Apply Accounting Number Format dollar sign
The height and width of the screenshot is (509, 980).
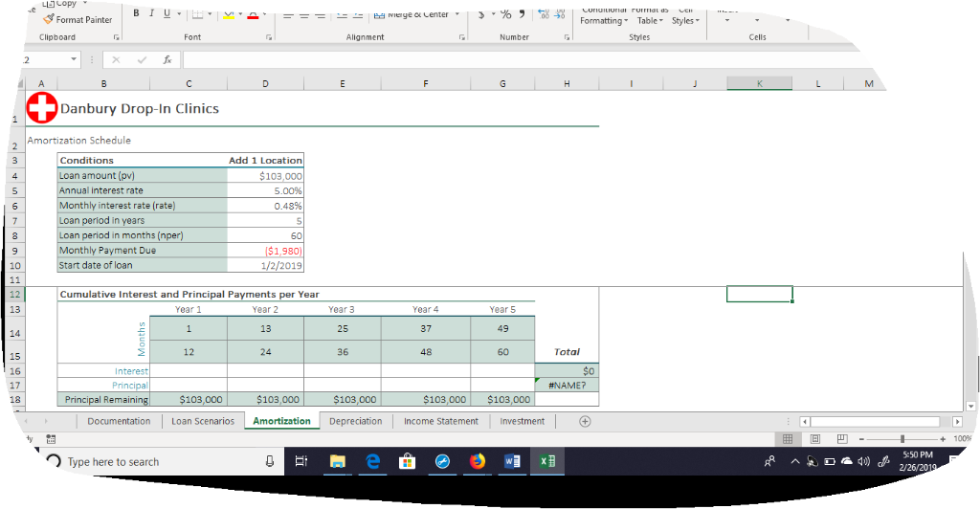pos(481,14)
